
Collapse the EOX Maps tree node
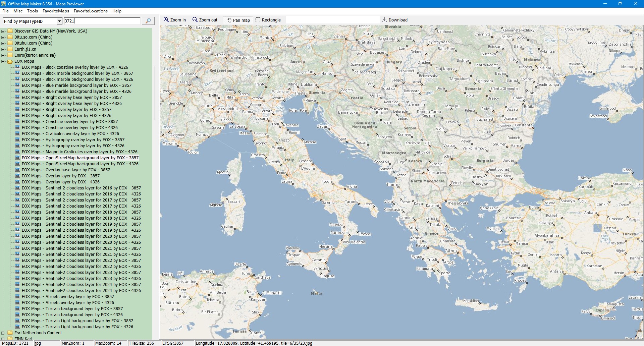click(x=3, y=61)
